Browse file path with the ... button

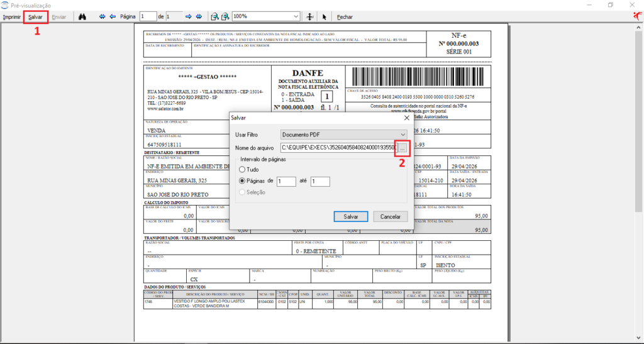point(402,148)
